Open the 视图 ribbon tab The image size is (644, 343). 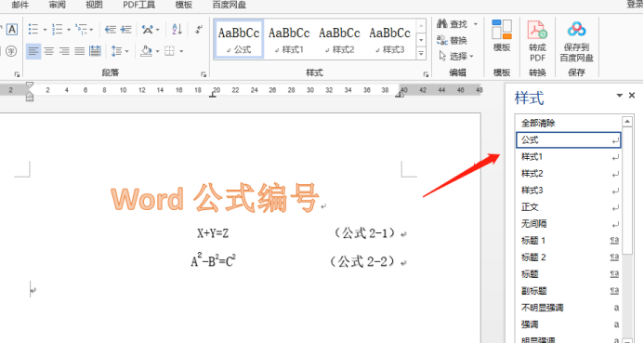point(94,5)
